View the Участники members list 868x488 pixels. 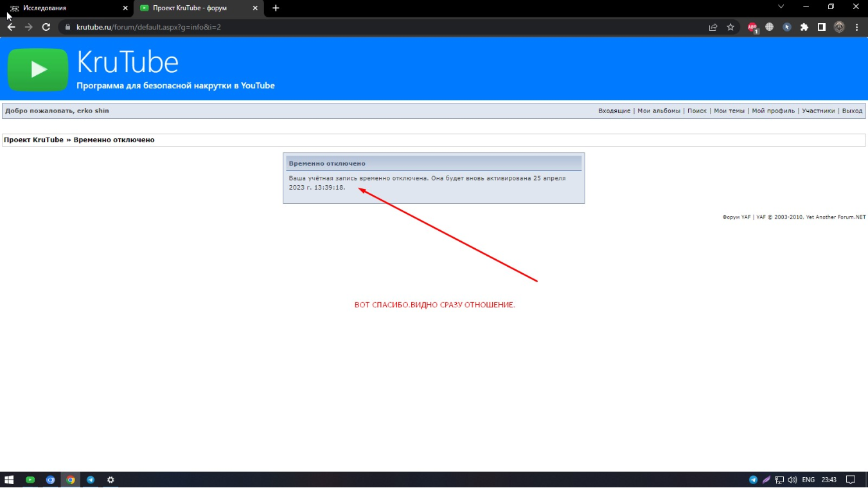[x=819, y=111]
